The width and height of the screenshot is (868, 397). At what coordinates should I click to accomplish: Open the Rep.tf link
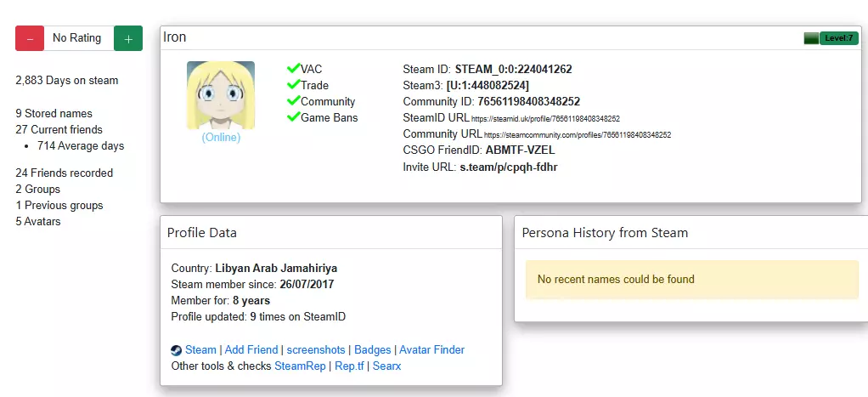[x=349, y=366]
